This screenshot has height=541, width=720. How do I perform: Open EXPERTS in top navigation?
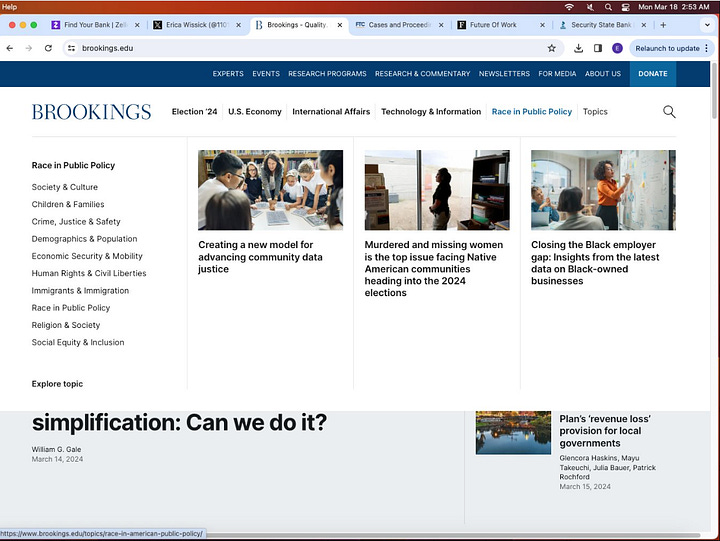(228, 74)
